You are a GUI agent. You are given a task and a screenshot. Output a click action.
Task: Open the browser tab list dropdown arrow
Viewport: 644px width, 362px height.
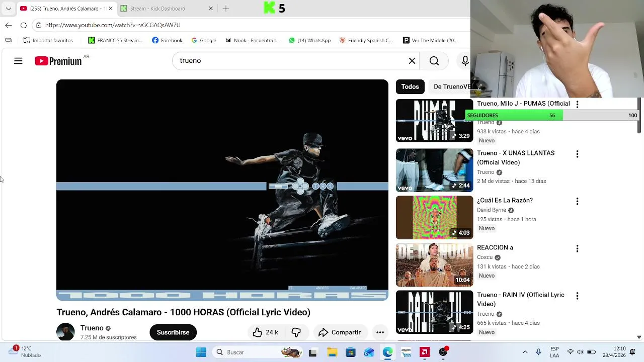pyautogui.click(x=8, y=9)
